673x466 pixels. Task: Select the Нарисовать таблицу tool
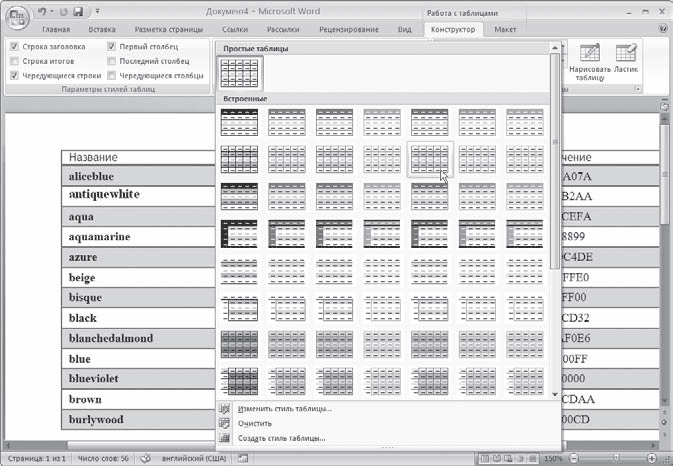590,63
